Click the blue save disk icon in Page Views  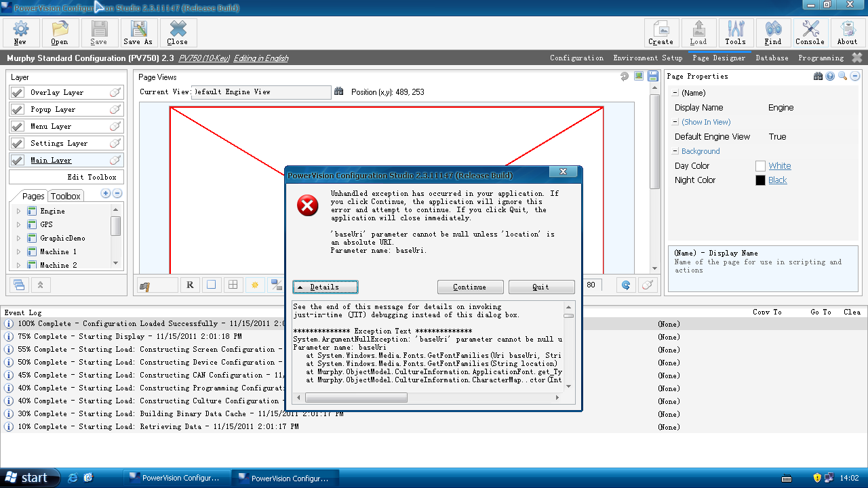pyautogui.click(x=653, y=77)
